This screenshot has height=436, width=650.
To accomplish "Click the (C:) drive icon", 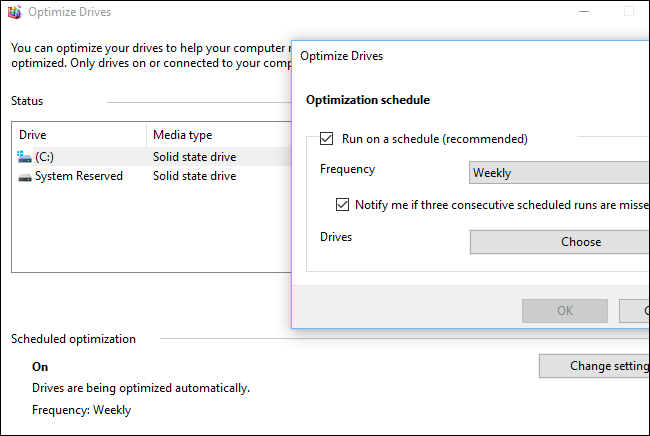I will [25, 157].
